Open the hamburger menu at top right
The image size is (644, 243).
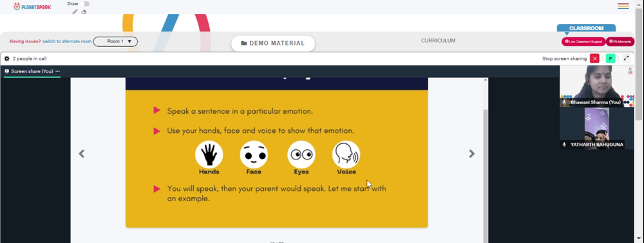click(x=623, y=6)
